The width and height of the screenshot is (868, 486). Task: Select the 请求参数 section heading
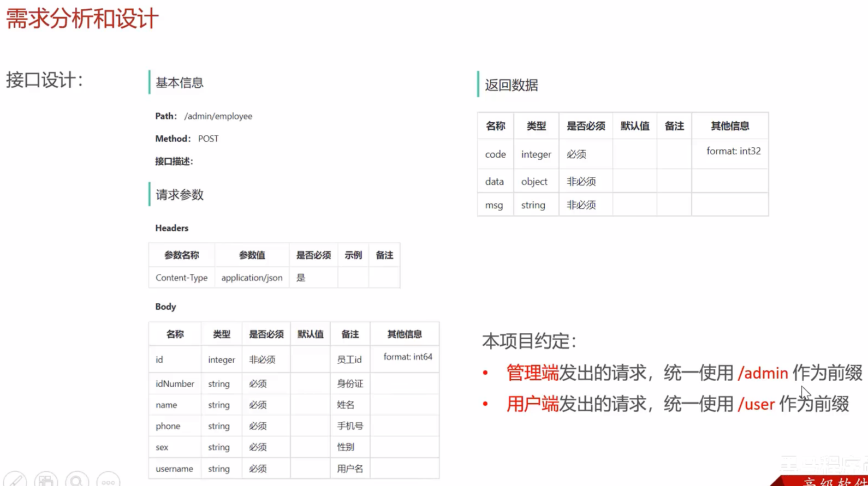[x=179, y=195]
